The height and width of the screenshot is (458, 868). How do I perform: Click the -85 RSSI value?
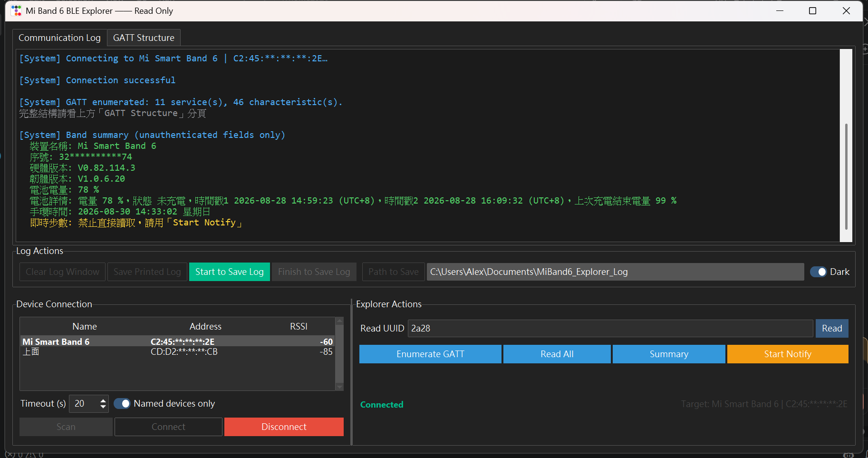click(326, 352)
